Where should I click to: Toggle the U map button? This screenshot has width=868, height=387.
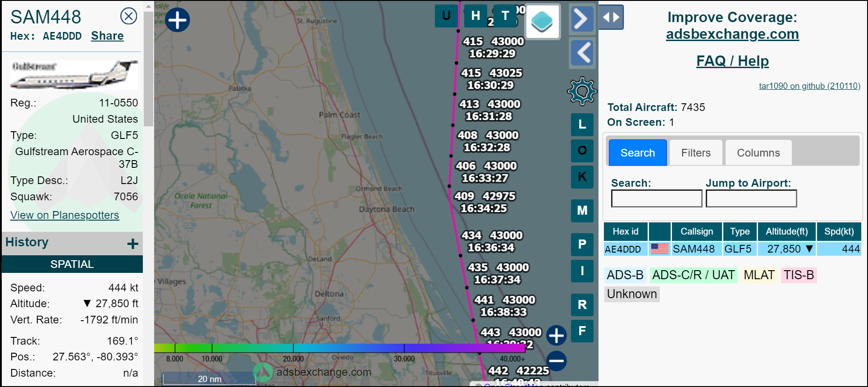pos(446,16)
